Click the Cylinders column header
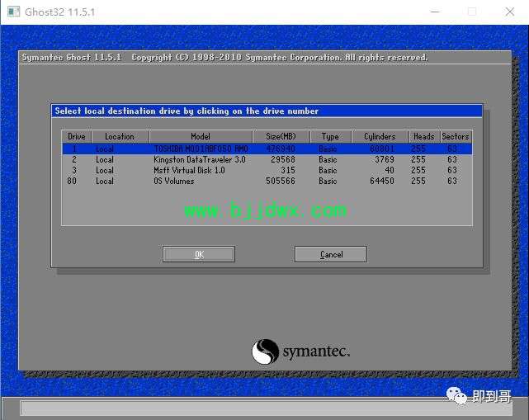This screenshot has height=420, width=529. click(380, 137)
